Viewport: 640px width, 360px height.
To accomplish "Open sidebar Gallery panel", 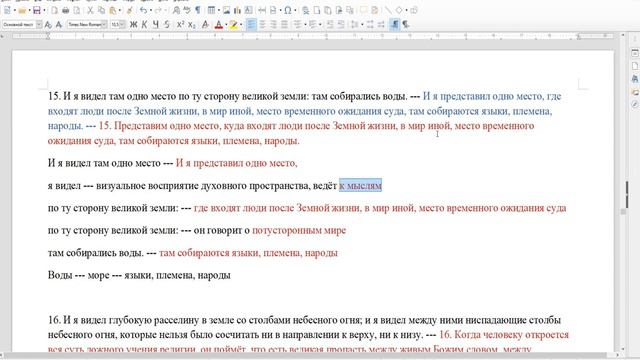I will tap(635, 92).
